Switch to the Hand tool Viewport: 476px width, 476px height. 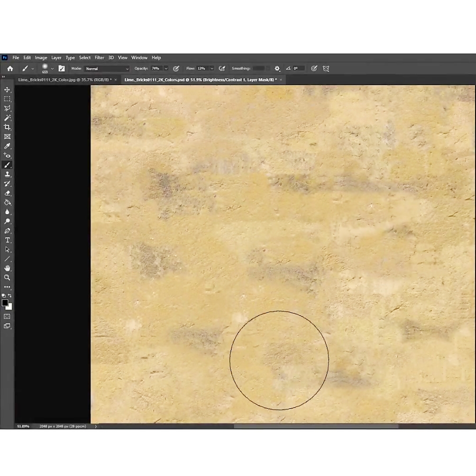click(x=7, y=268)
